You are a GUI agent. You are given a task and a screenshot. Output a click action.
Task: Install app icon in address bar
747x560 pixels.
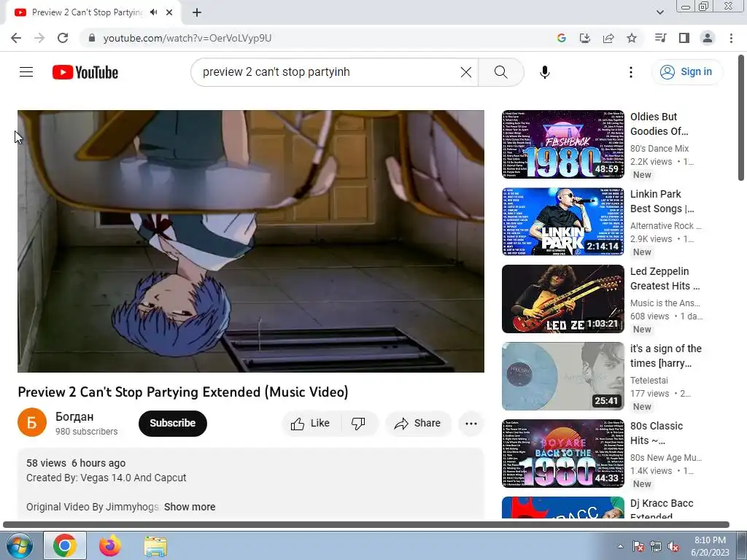click(x=585, y=38)
